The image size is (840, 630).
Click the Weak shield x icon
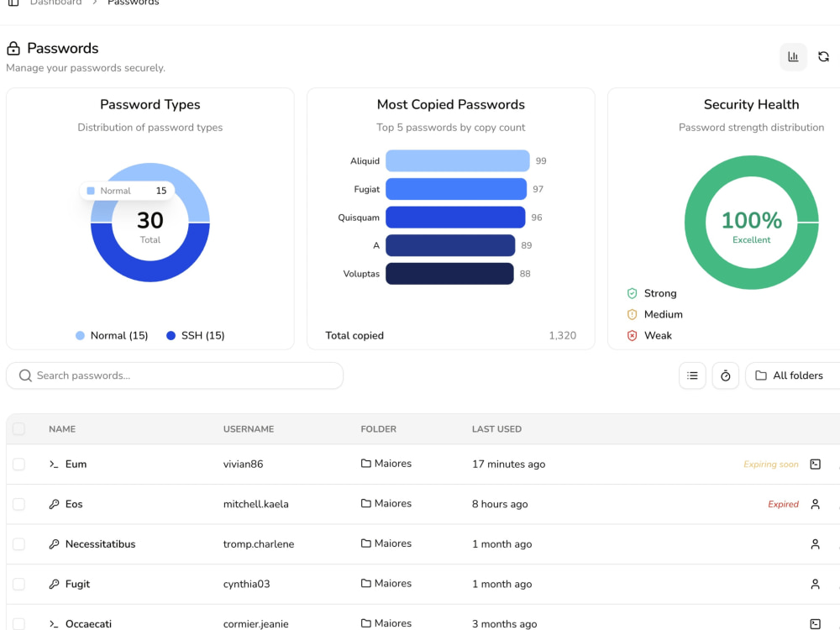click(x=633, y=335)
